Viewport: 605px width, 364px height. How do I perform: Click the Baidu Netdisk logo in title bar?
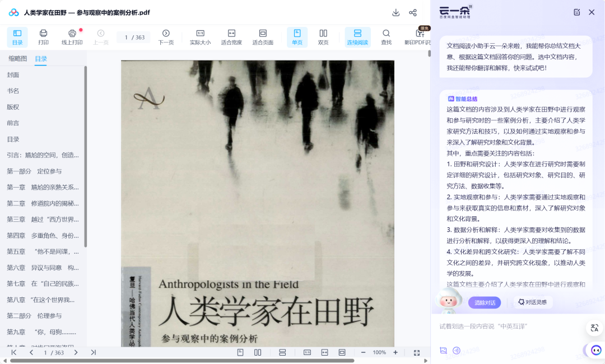[x=14, y=12]
